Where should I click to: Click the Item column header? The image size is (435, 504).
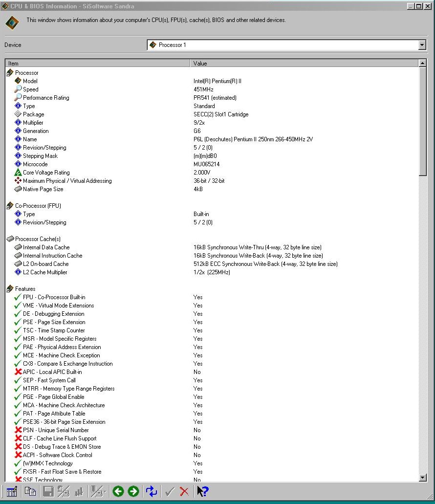tap(98, 64)
